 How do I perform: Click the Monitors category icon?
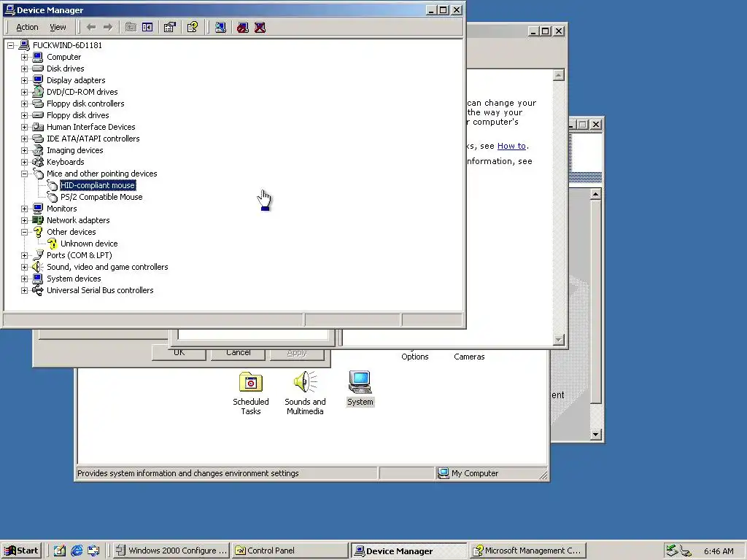38,209
